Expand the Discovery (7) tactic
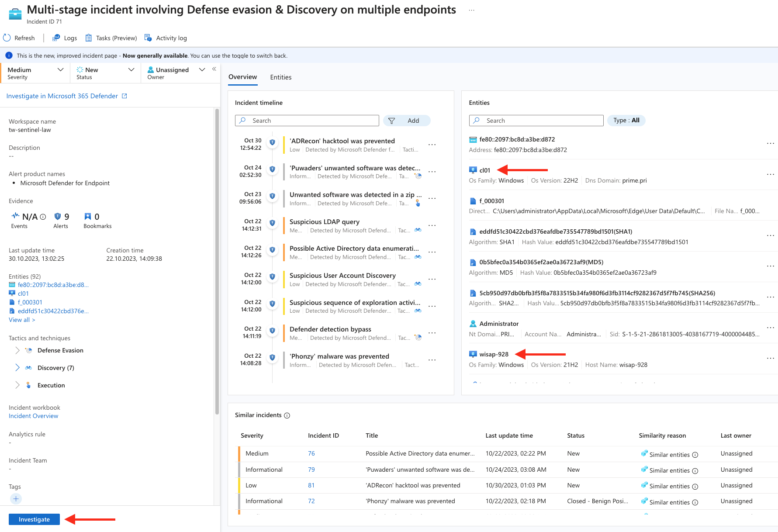Screen dimensions: 778x532 coord(17,368)
